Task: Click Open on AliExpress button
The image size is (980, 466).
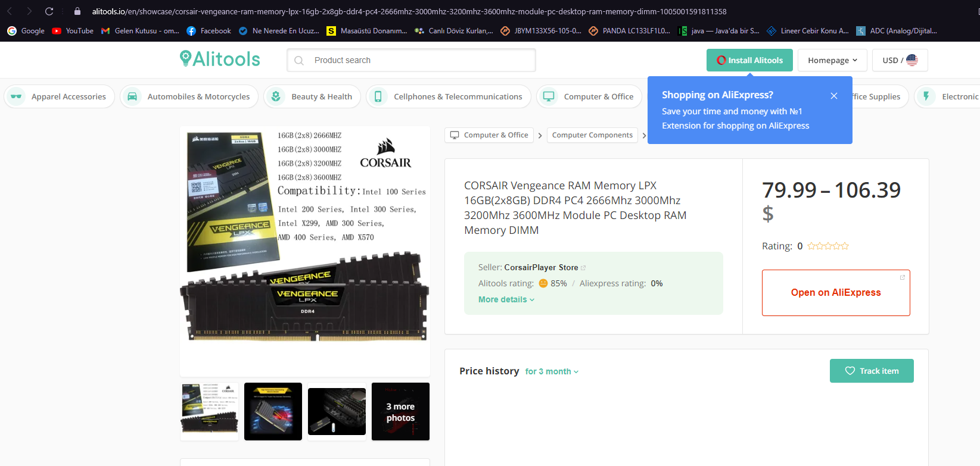Action: click(x=836, y=293)
